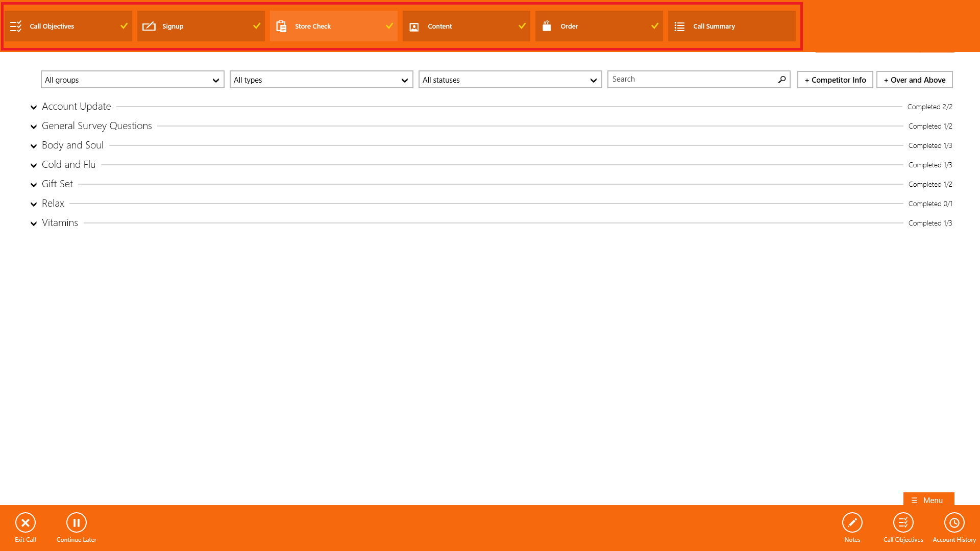Click the Call Objectives step checkmark
980x551 pixels.
[124, 26]
